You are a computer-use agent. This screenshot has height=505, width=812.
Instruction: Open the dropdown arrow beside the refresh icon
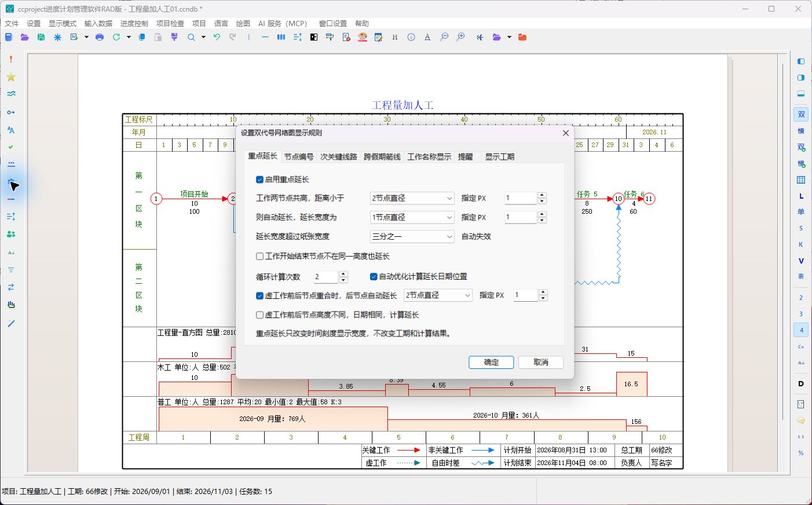pyautogui.click(x=129, y=37)
